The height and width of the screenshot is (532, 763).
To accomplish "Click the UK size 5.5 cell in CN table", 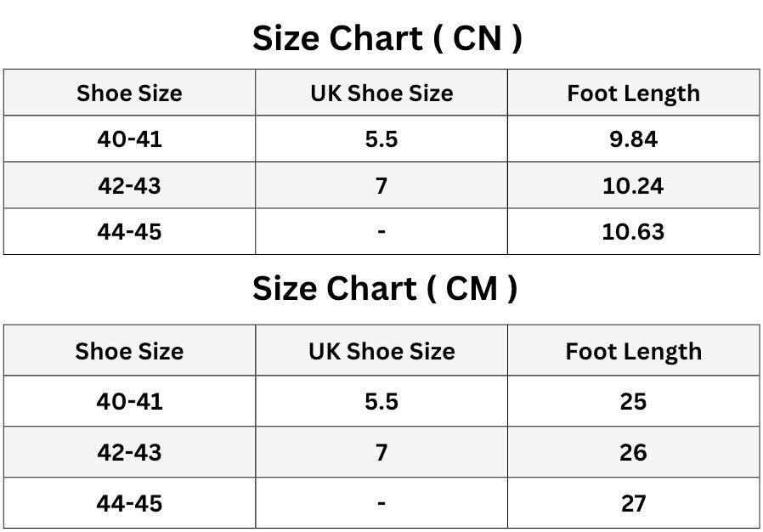I will 381,139.
